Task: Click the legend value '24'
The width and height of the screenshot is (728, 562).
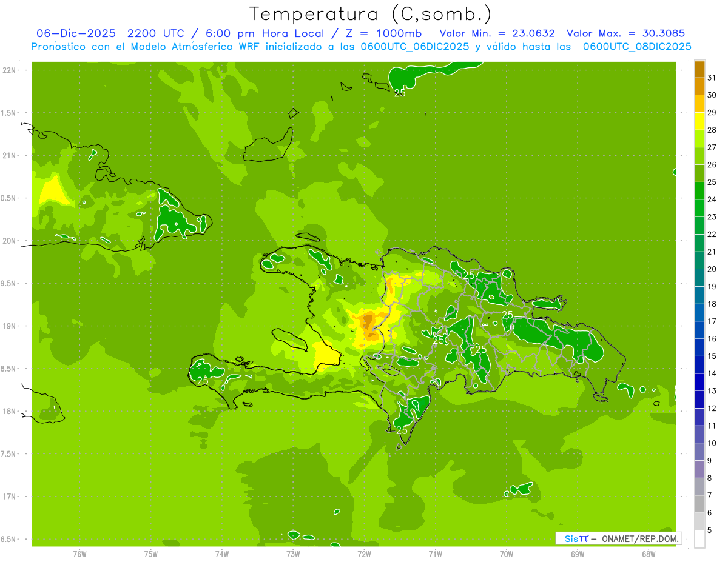Action: click(x=712, y=199)
